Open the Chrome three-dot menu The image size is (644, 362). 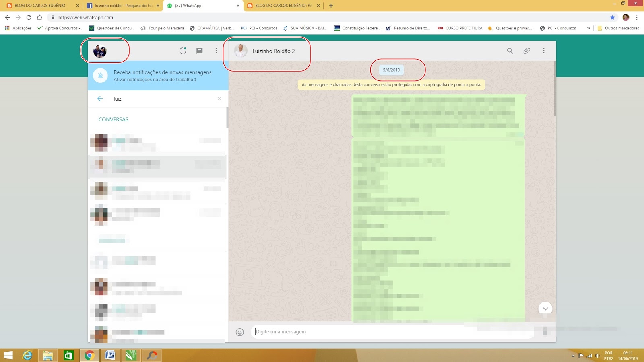[637, 17]
